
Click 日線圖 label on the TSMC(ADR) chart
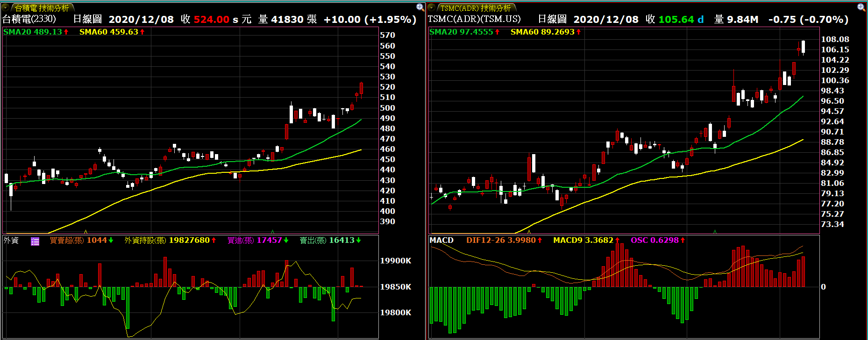[552, 19]
